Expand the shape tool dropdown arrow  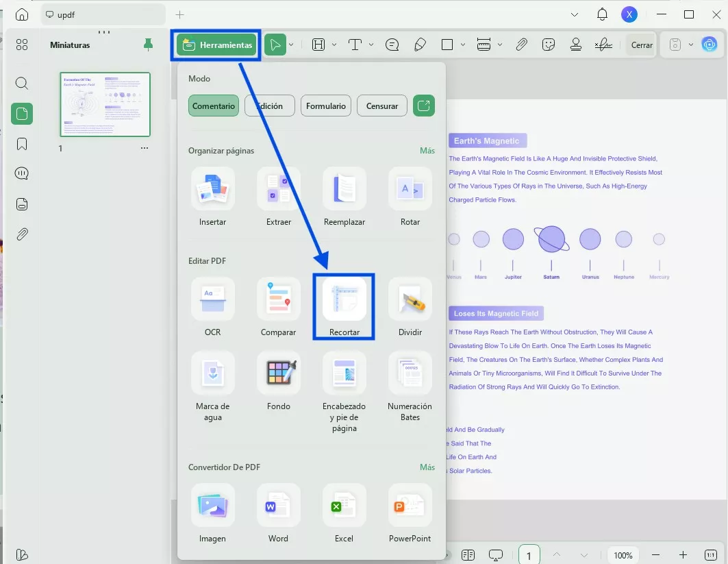[x=462, y=45]
